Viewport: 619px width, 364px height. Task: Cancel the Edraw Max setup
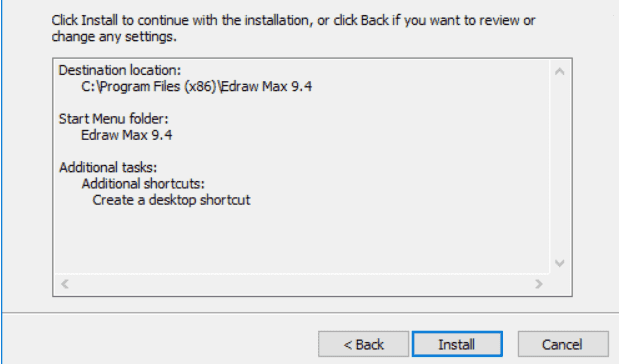pos(563,344)
